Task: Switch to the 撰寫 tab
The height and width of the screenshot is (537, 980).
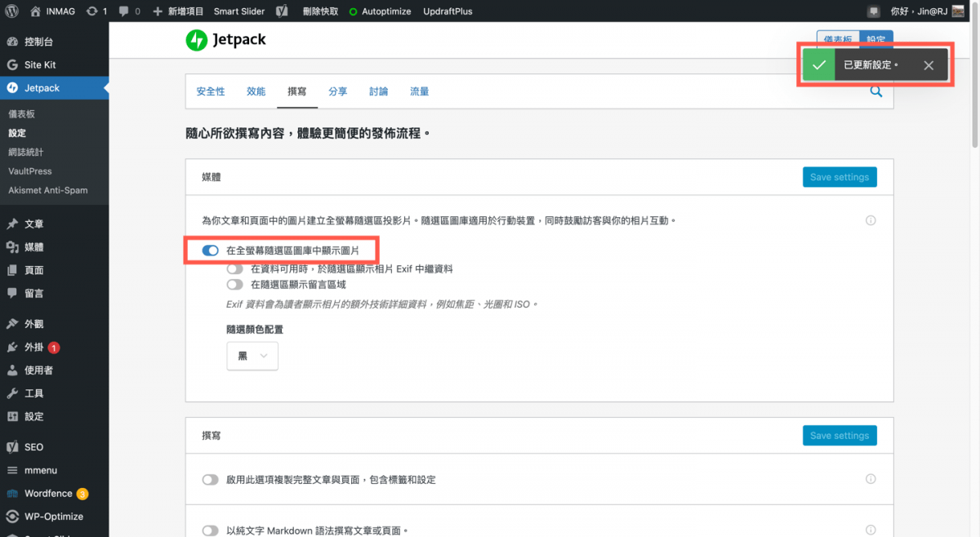Action: [297, 91]
